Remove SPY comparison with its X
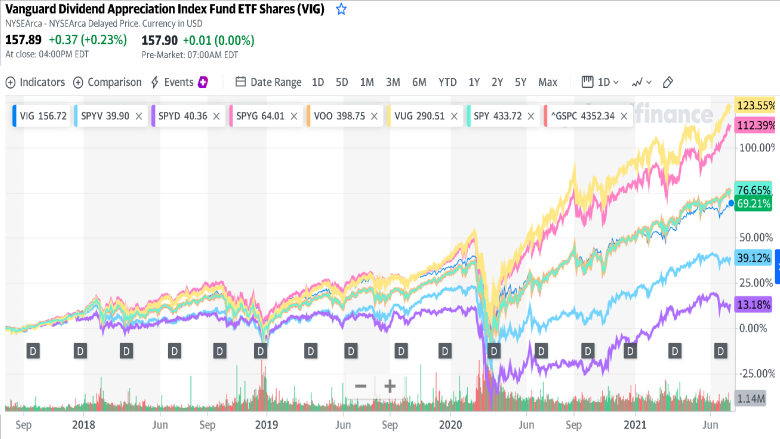The image size is (780, 439). coord(531,116)
